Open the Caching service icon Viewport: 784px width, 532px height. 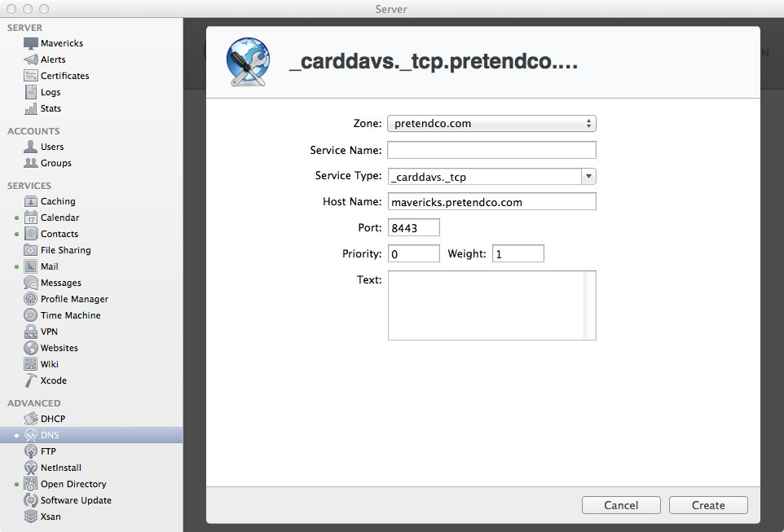[x=30, y=201]
